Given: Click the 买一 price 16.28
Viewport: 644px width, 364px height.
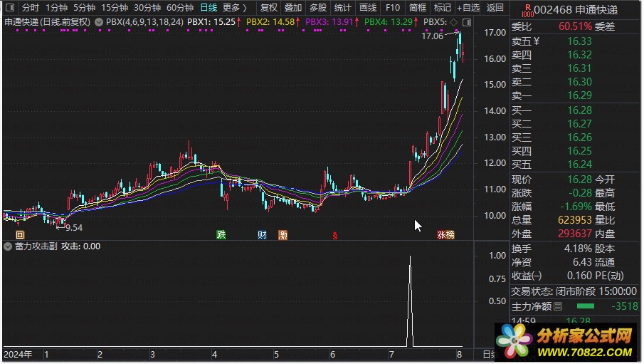Looking at the screenshot, I should click(579, 110).
